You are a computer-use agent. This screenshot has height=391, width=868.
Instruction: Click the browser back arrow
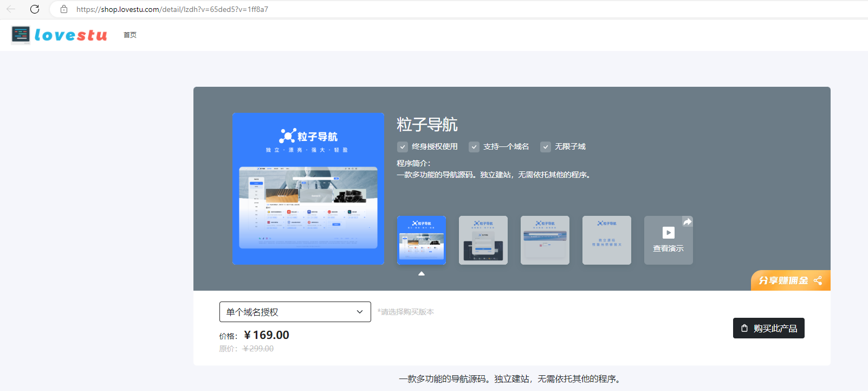tap(11, 9)
